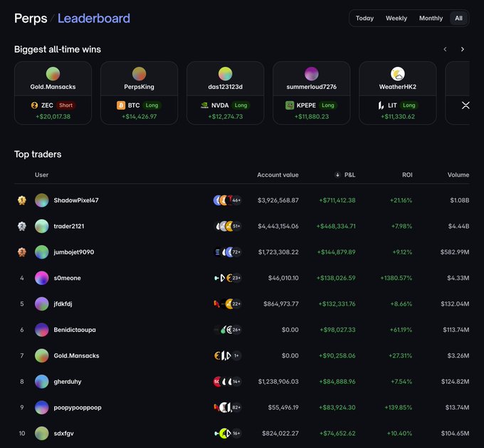Screen dimensions: 484x448
Task: Click s0meone ROI +1380.57%
Action: 396,278
